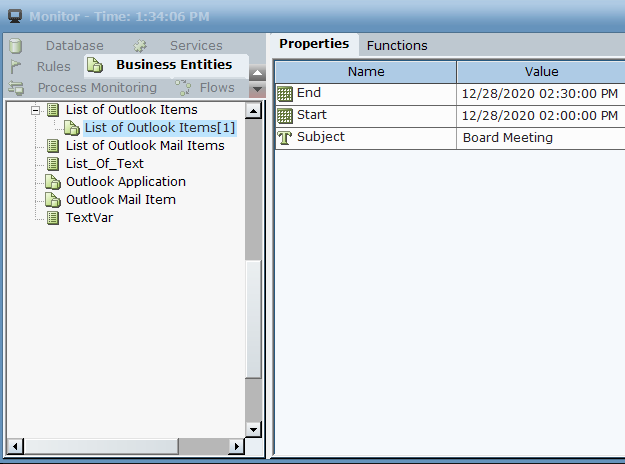This screenshot has height=464, width=625.
Task: Select the TextVar tree item
Action: [89, 218]
